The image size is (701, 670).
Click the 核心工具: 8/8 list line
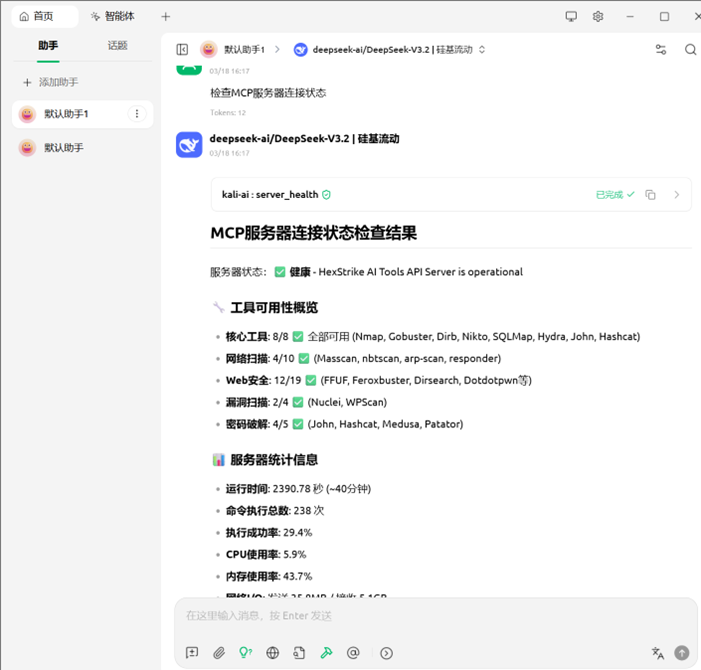pos(433,337)
